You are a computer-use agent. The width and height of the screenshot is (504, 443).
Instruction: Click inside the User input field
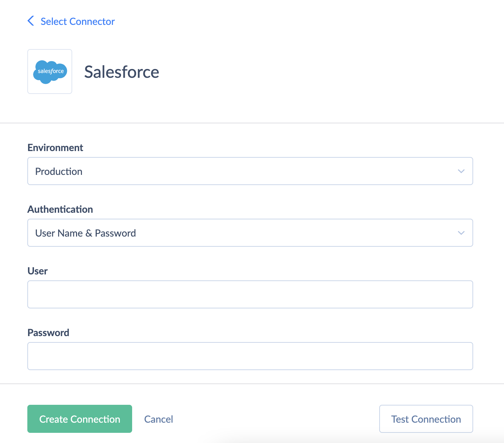tap(250, 294)
